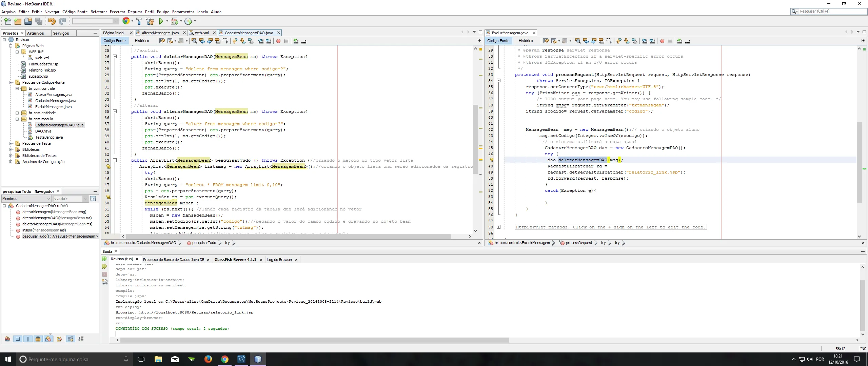
Task: Click Chrome browser selector icon in toolbar
Action: click(126, 21)
